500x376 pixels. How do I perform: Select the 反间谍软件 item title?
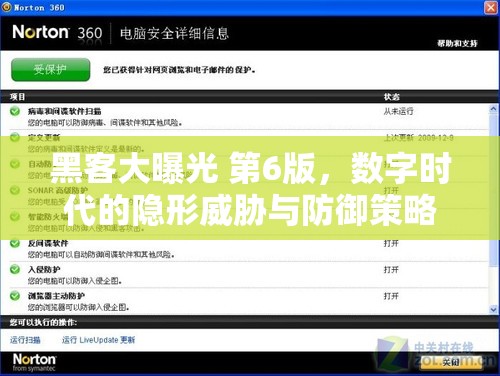[48, 243]
